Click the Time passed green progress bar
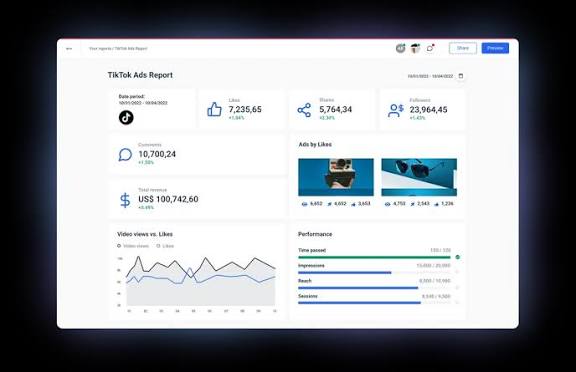 click(x=374, y=257)
